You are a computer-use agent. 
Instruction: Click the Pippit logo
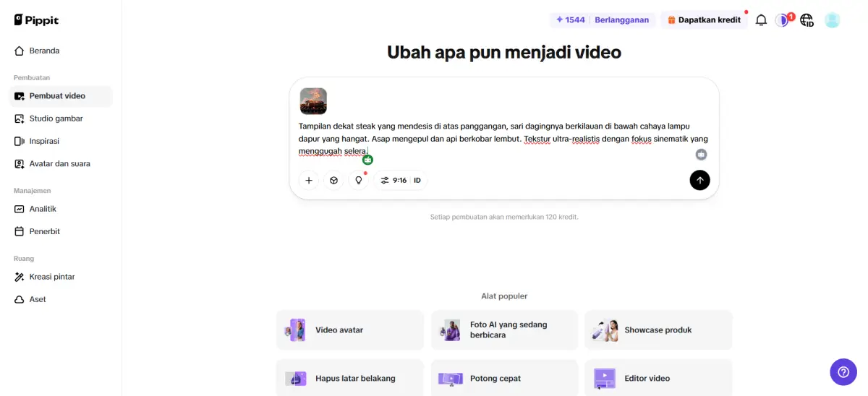click(36, 20)
